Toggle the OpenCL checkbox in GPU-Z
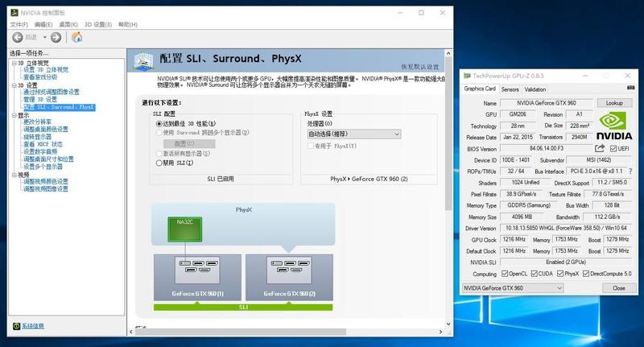Viewport: 644px width, 347px height. (505, 274)
